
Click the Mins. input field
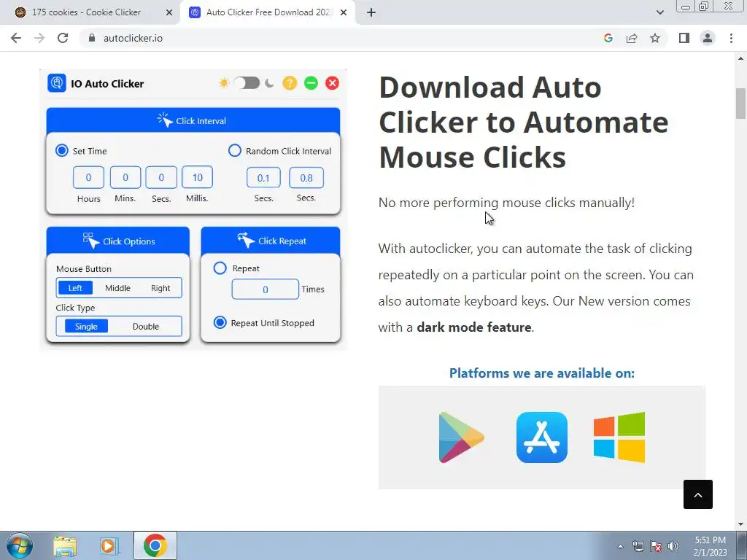[125, 178]
